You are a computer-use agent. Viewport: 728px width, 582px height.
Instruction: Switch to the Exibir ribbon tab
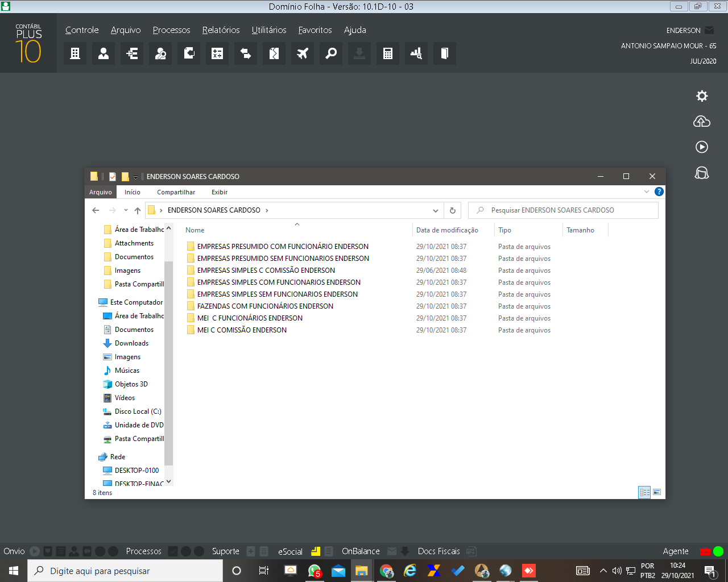click(220, 192)
